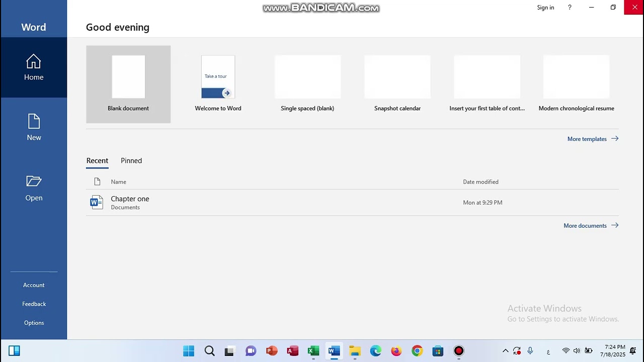
Task: Open the Windows Start menu
Action: [189, 351]
